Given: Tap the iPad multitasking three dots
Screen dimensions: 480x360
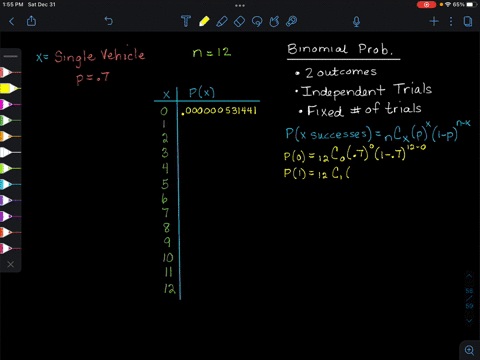Looking at the screenshot, I should coord(240,5).
